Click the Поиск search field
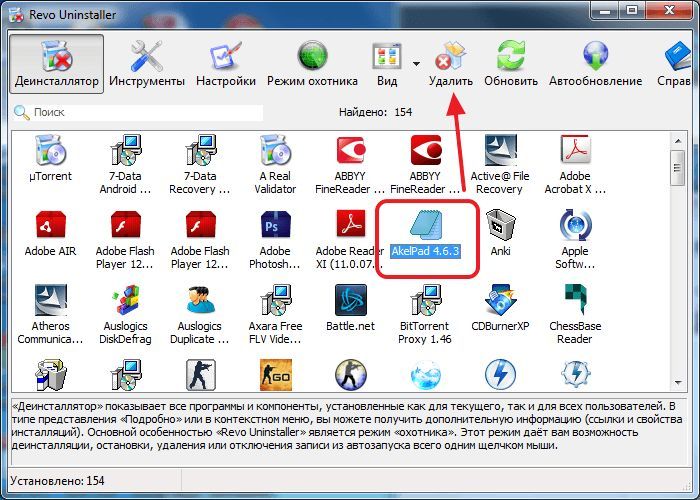700x500 pixels. tap(138, 112)
